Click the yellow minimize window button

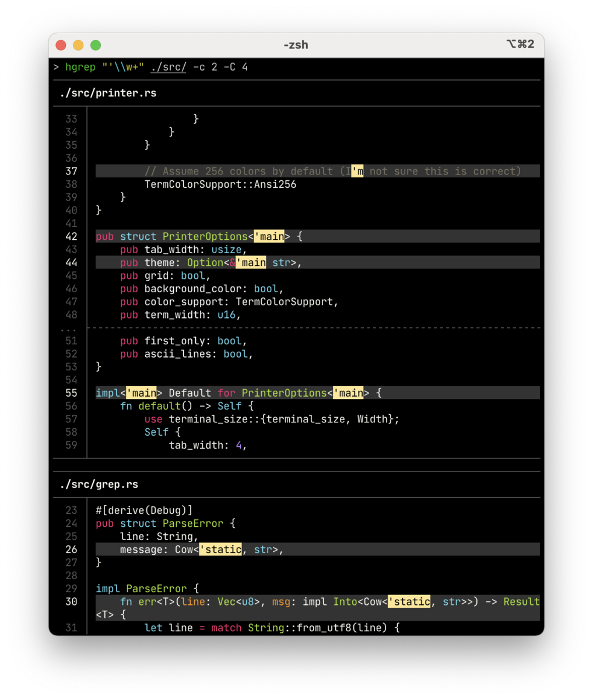78,45
